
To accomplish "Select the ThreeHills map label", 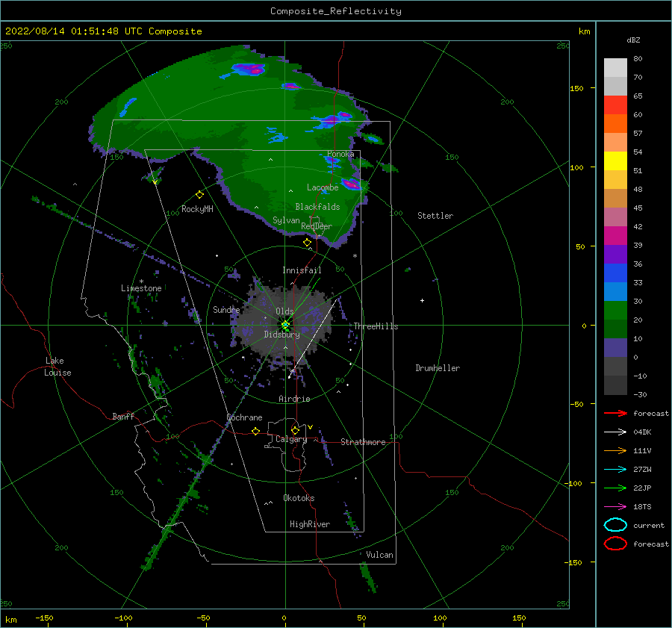I will pos(376,326).
